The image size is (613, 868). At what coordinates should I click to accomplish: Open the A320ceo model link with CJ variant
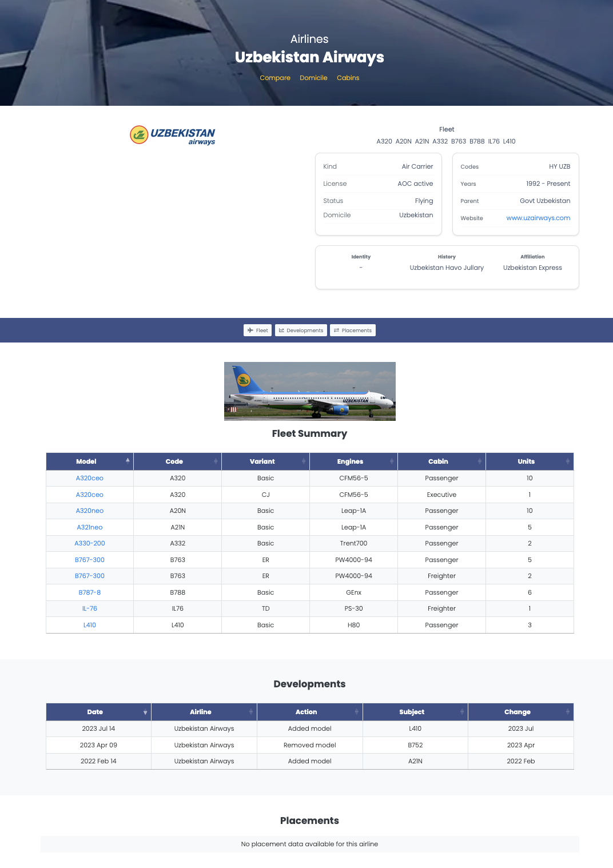tap(90, 495)
